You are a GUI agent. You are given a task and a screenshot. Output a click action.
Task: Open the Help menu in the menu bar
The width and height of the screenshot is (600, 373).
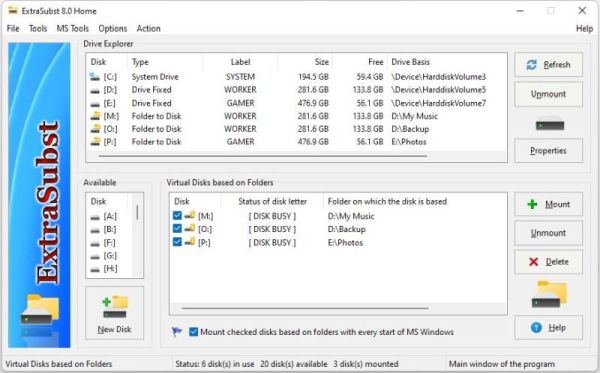click(584, 28)
